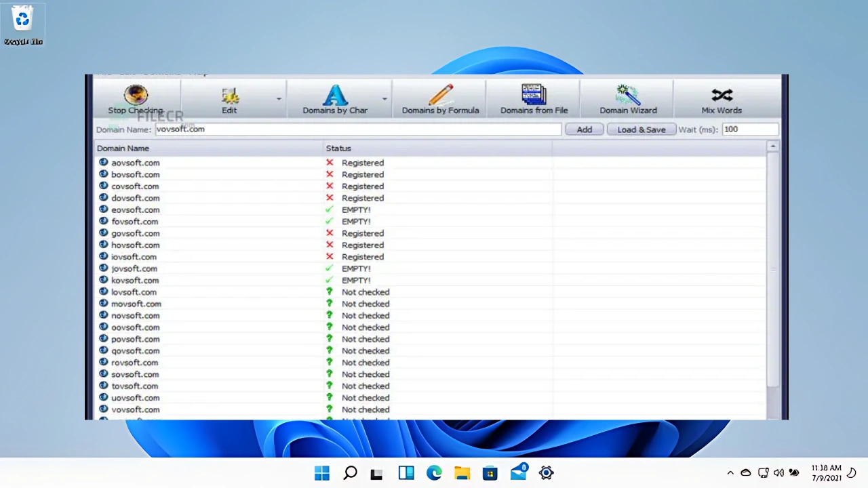Viewport: 868px width, 488px height.
Task: Select the bovsoft.com row
Action: click(x=431, y=174)
